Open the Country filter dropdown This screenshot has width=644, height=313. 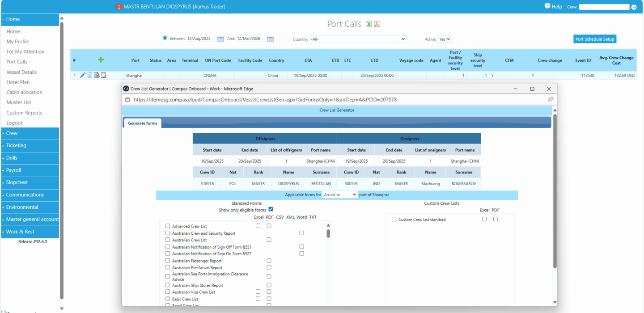[357, 39]
